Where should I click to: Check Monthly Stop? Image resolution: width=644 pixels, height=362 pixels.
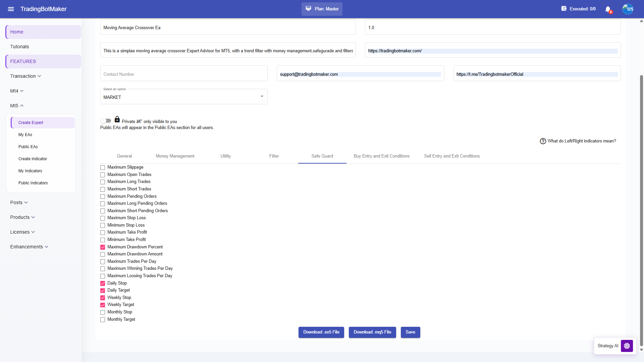click(x=103, y=312)
